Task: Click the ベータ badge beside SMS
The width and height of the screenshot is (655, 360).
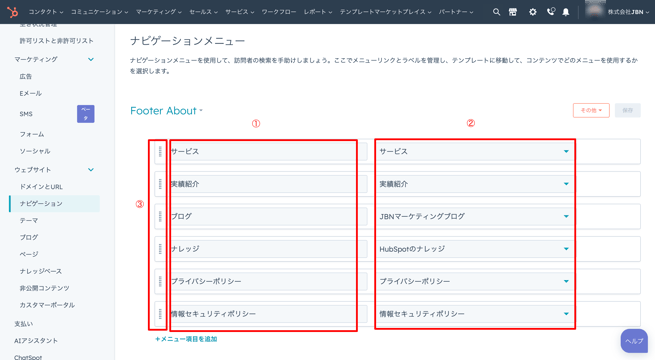Action: click(86, 114)
